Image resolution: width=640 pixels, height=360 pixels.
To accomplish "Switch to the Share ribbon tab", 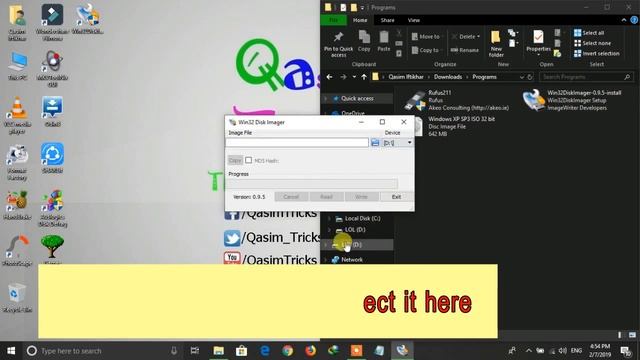I will [387, 20].
